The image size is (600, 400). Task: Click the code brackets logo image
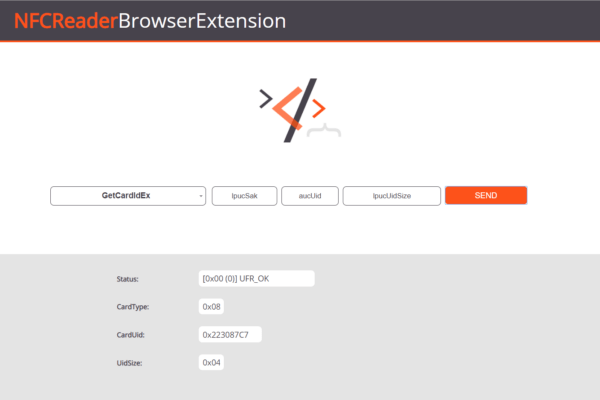300,110
